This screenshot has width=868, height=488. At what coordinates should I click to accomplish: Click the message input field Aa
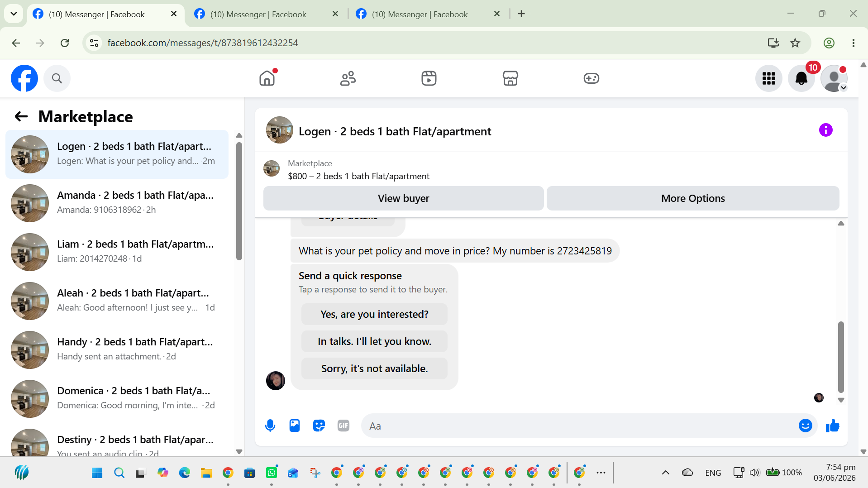579,426
